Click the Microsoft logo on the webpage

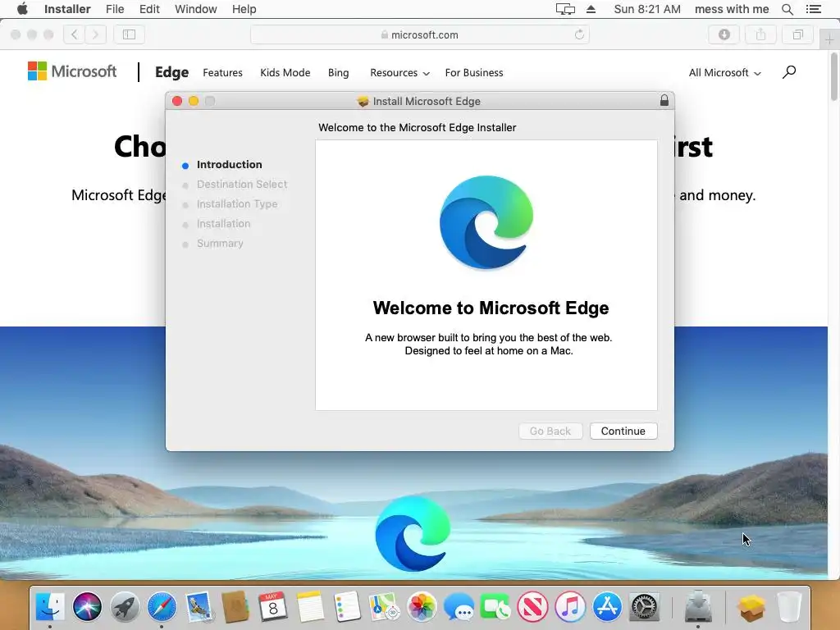(x=72, y=71)
